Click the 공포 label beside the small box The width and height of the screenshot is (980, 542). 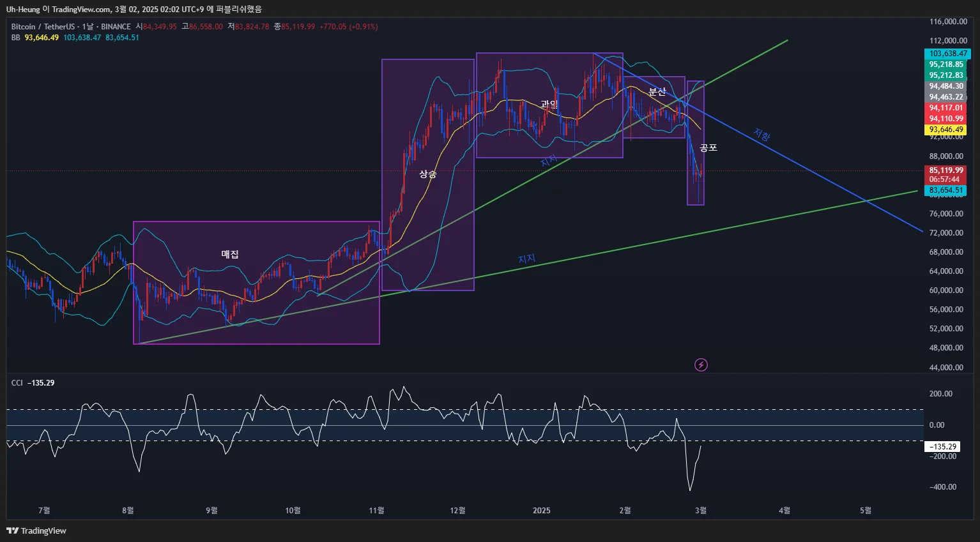pos(708,147)
